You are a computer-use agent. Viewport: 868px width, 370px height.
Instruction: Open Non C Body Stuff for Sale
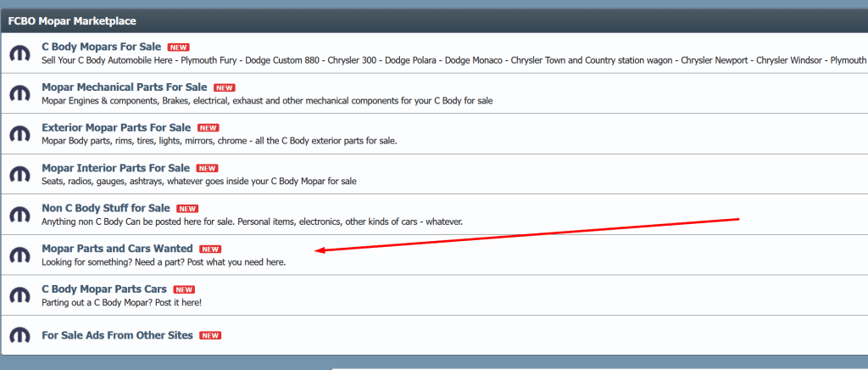[106, 208]
